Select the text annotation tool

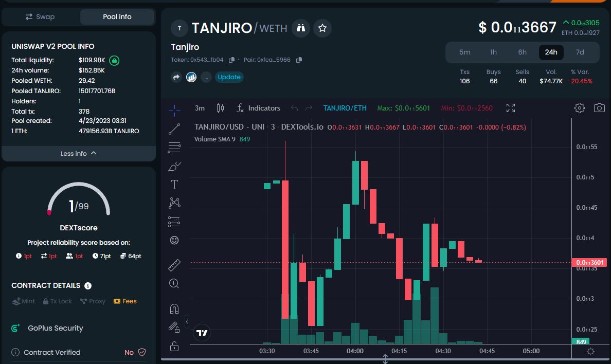point(174,185)
